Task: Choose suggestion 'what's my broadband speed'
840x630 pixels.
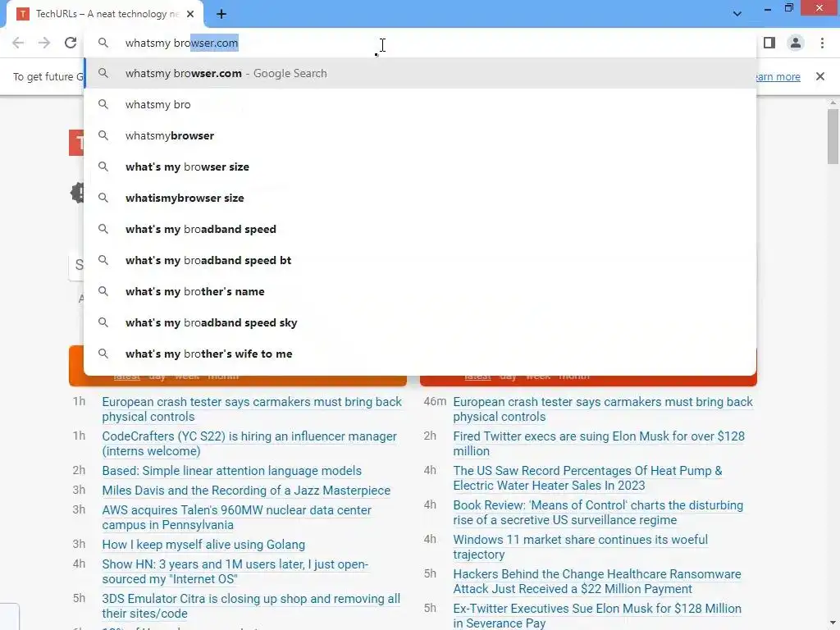Action: pos(421,229)
